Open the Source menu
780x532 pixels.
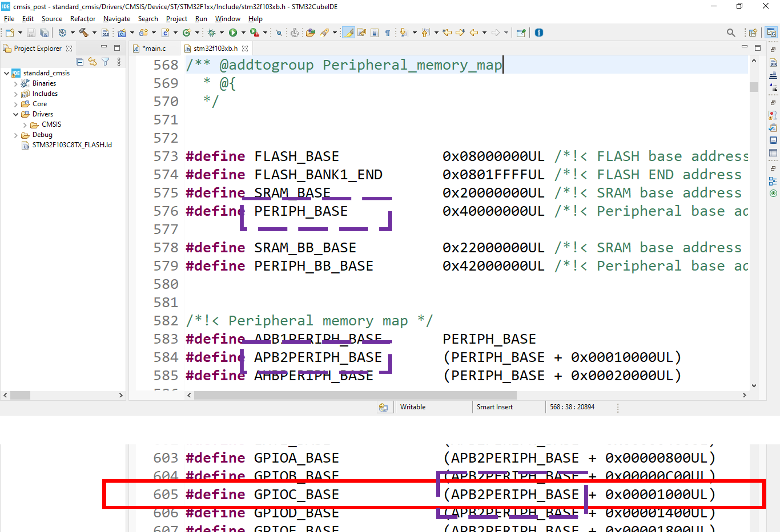[x=52, y=19]
